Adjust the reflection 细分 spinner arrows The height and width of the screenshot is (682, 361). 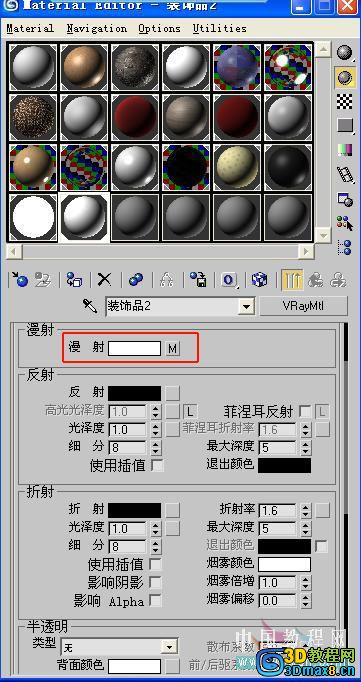[x=156, y=448]
